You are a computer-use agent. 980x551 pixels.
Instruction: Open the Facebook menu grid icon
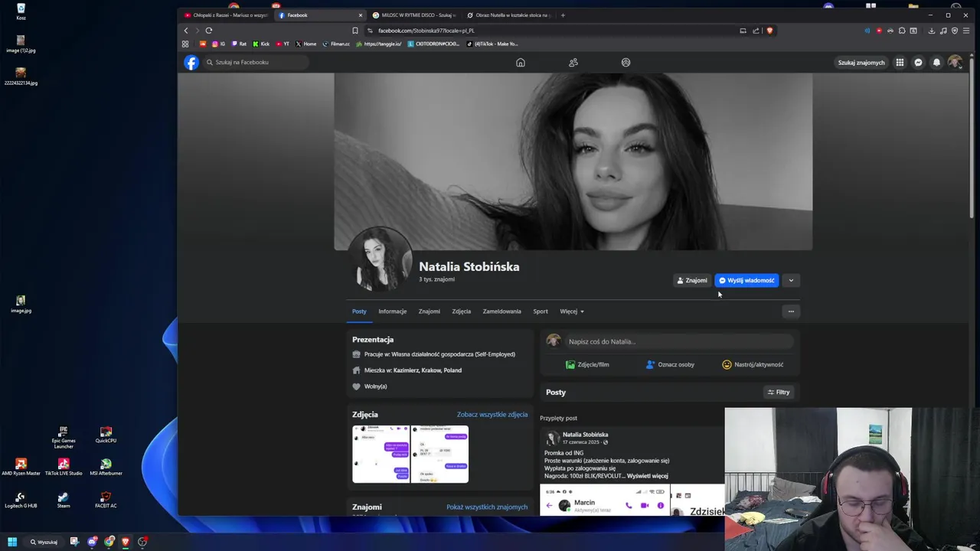pyautogui.click(x=900, y=63)
